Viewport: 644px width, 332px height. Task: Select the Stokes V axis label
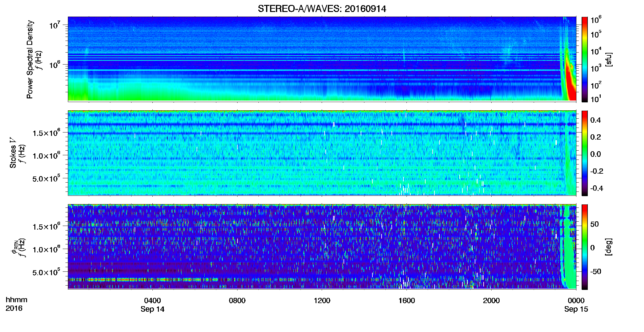click(x=13, y=153)
